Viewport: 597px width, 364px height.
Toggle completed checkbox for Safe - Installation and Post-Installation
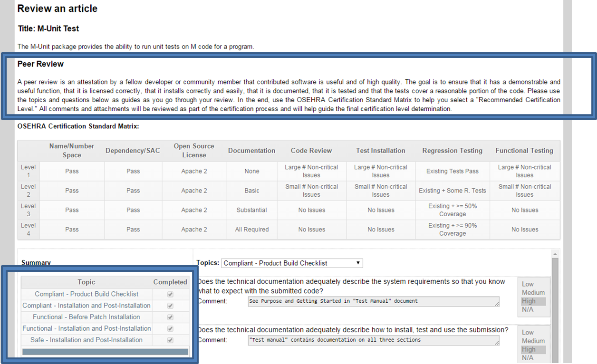coord(170,340)
